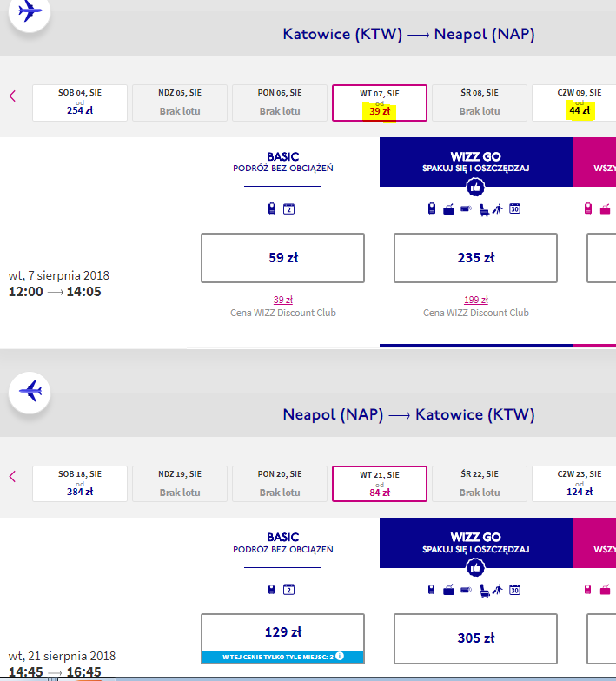
Task: Click the outbound flight airplane icon
Action: [x=30, y=10]
